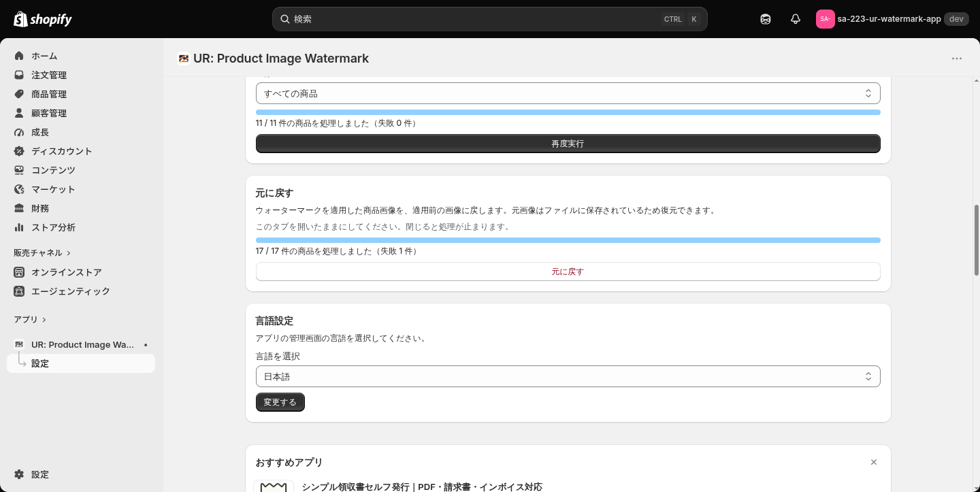Click the エージェンティック icon
This screenshot has width=980, height=492.
[x=19, y=291]
